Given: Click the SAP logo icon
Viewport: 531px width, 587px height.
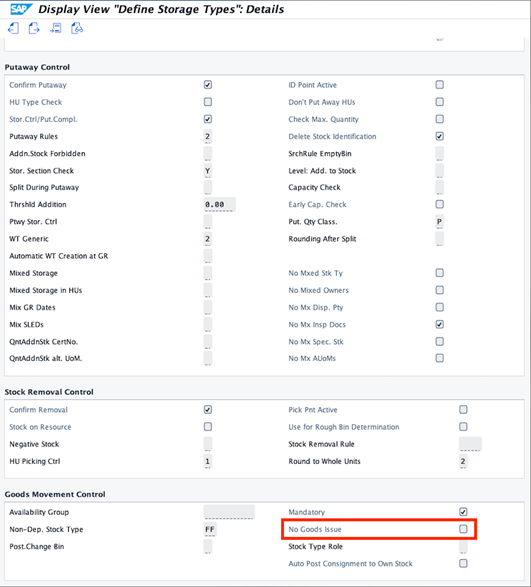Looking at the screenshot, I should point(21,9).
